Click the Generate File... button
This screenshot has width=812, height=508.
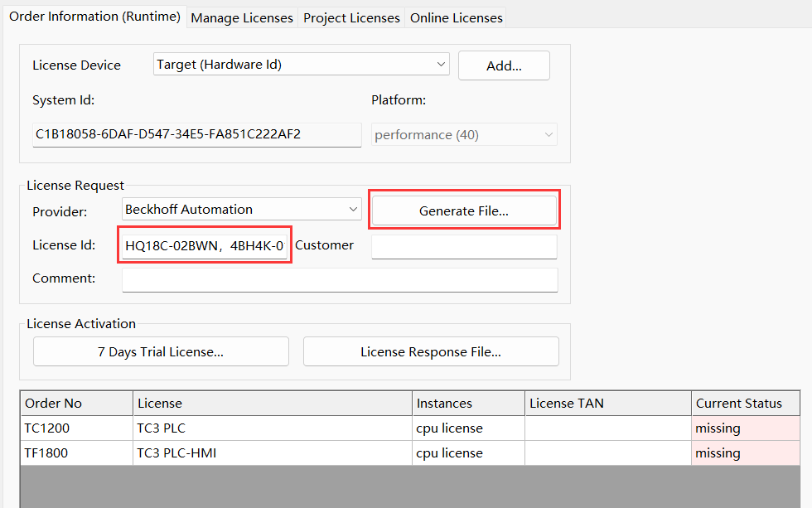464,210
